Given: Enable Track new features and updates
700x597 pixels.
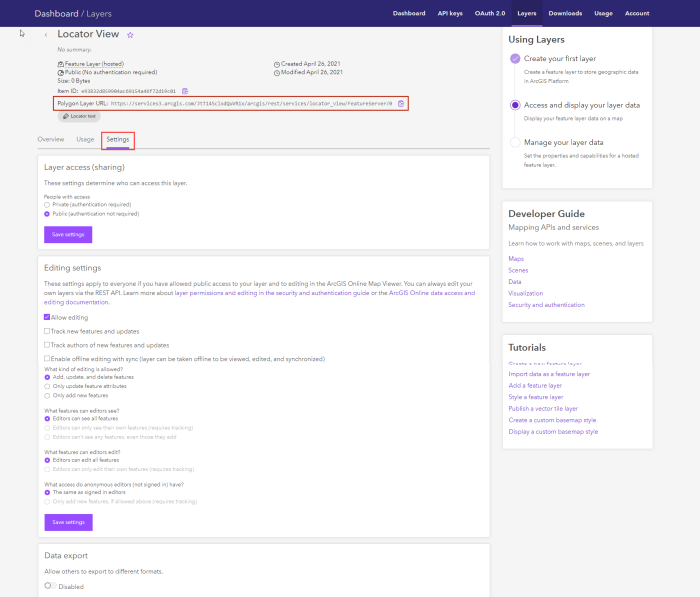Looking at the screenshot, I should (47, 331).
